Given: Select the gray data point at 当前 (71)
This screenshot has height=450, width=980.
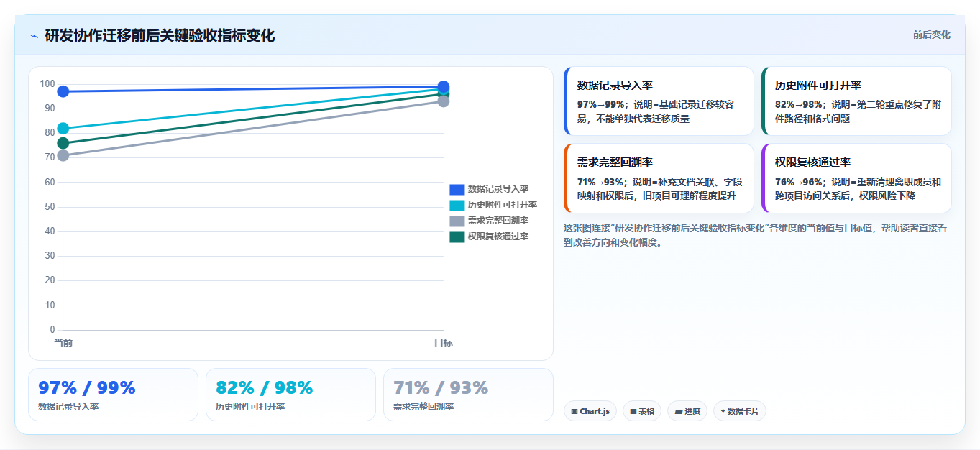Looking at the screenshot, I should tap(63, 155).
